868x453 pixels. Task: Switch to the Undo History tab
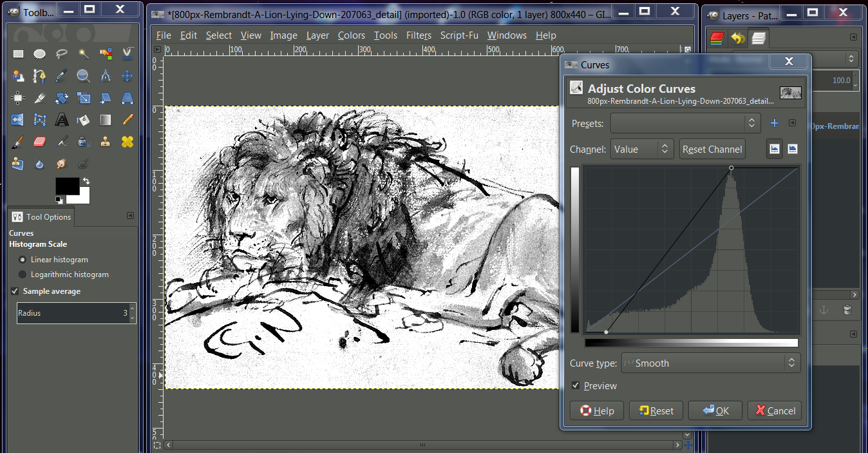coord(738,38)
